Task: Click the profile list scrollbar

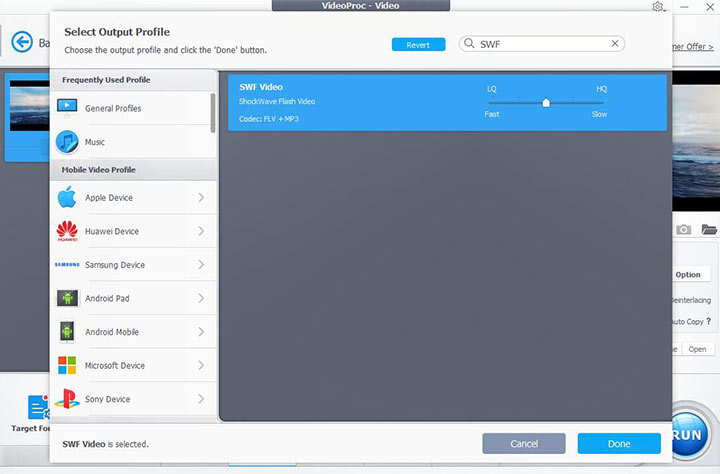Action: [x=213, y=113]
